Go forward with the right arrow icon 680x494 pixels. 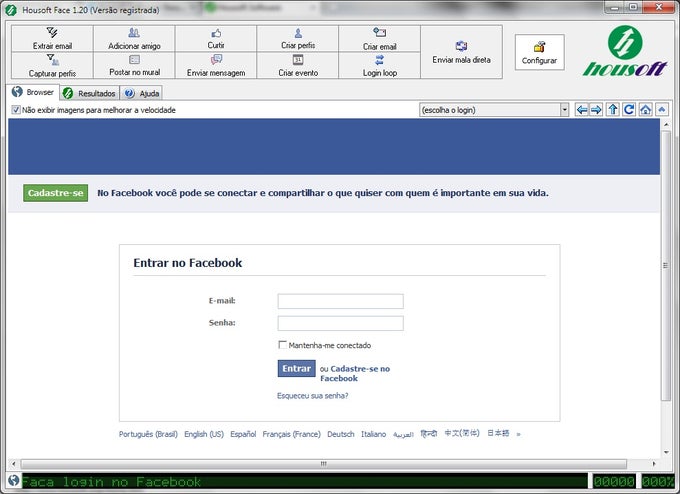pyautogui.click(x=596, y=110)
